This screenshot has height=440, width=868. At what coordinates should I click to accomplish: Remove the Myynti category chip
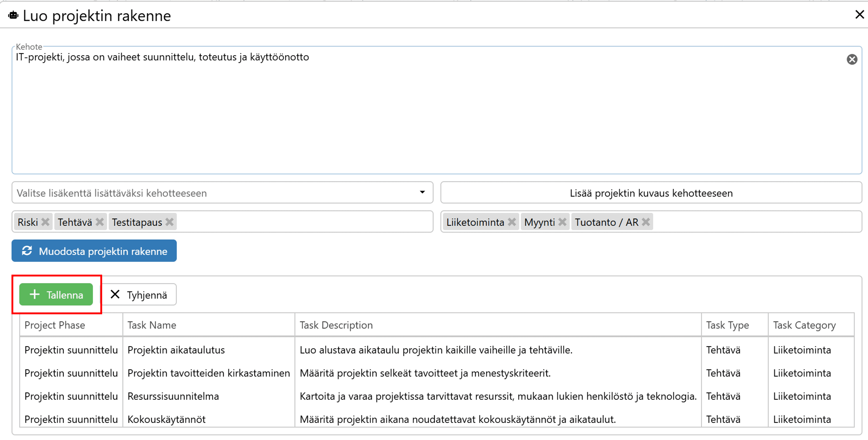coord(562,222)
